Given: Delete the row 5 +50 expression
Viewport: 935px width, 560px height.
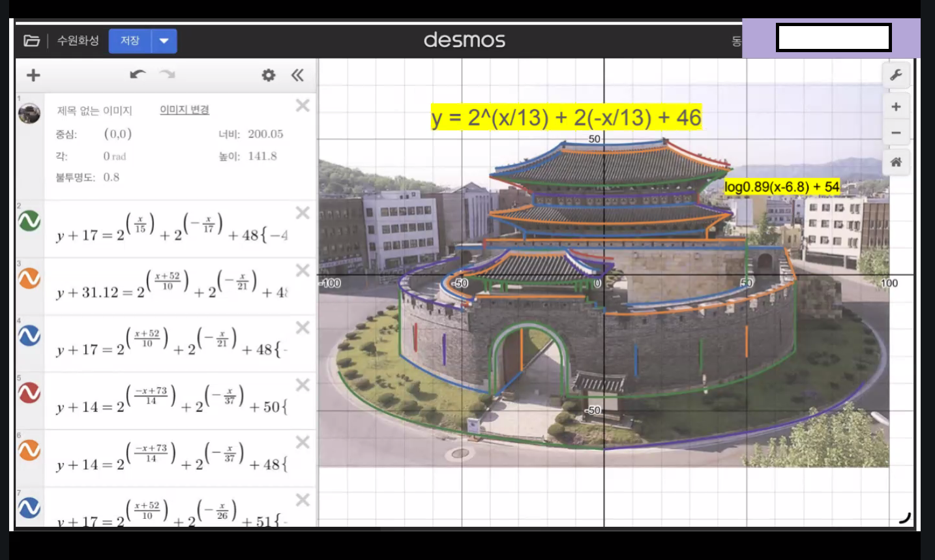Looking at the screenshot, I should (x=303, y=385).
